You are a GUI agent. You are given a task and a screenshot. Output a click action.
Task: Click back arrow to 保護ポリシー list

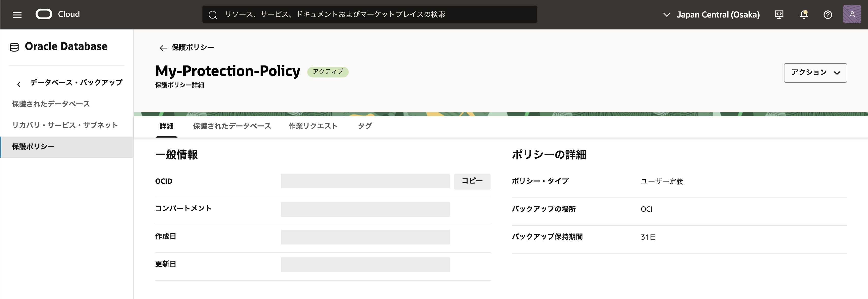point(164,48)
